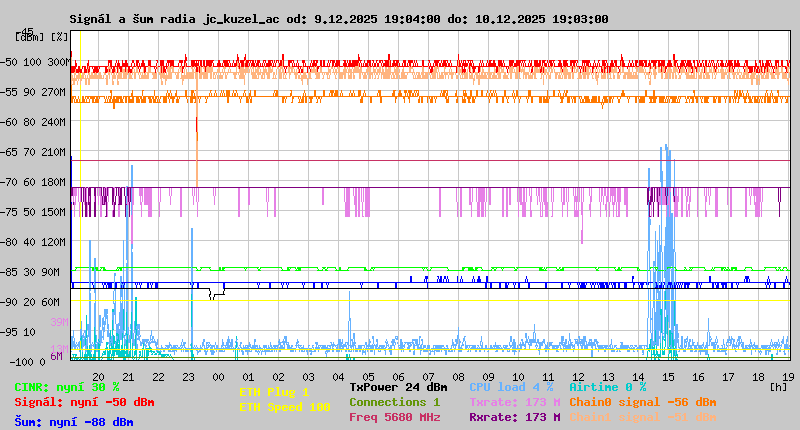This screenshot has height=430, width=800.
Task: Click the 'ETH Speed 100' legend label
Action: click(285, 407)
